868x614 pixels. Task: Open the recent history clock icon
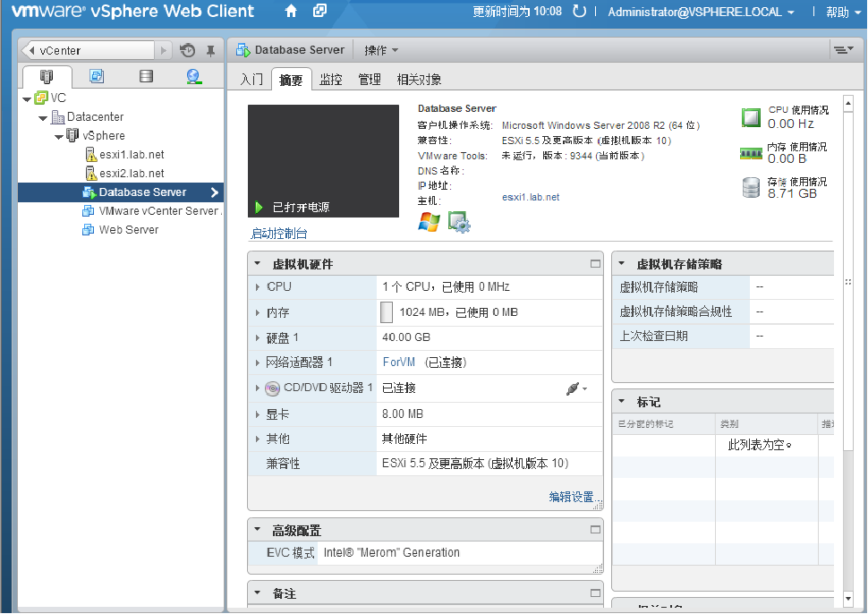coord(188,50)
